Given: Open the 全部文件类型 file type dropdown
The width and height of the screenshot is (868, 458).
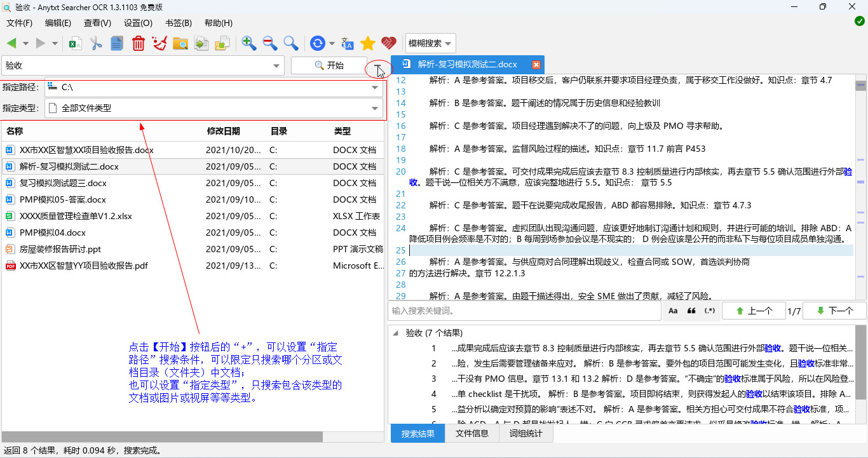Looking at the screenshot, I should pos(374,109).
